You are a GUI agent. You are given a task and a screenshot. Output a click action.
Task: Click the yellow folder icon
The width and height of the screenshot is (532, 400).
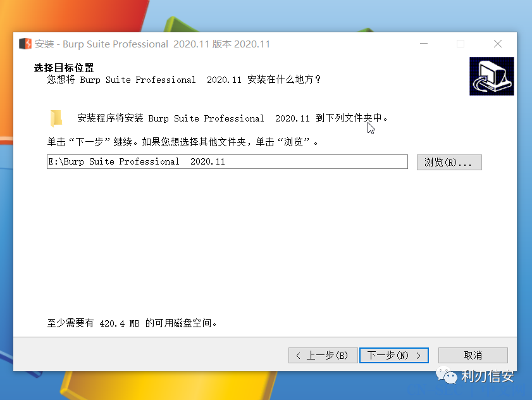click(56, 118)
